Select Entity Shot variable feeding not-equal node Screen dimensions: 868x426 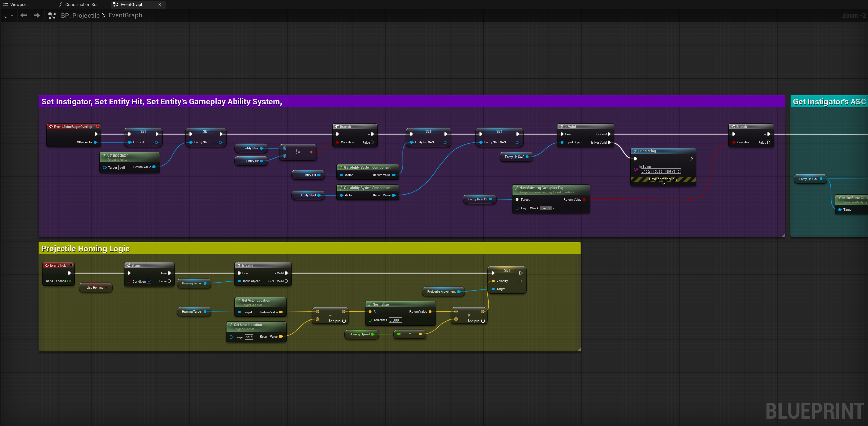pyautogui.click(x=251, y=148)
